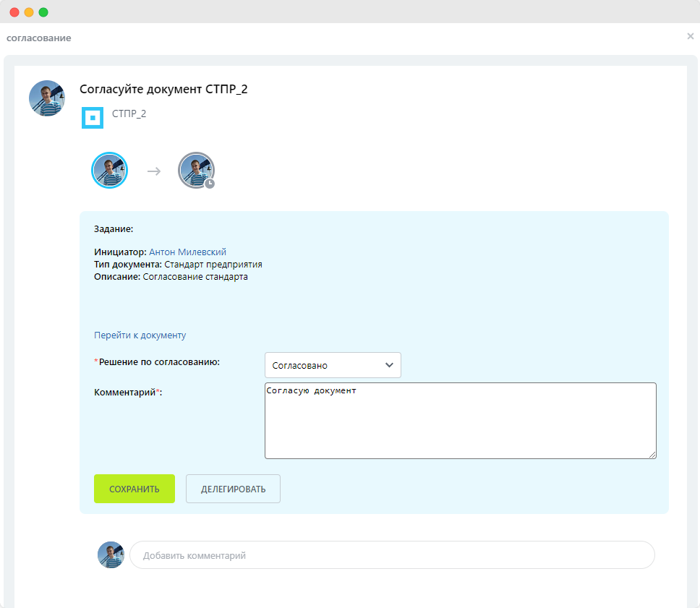This screenshot has width=700, height=608.
Task: Grab the textarea resize handle corner
Action: click(652, 455)
